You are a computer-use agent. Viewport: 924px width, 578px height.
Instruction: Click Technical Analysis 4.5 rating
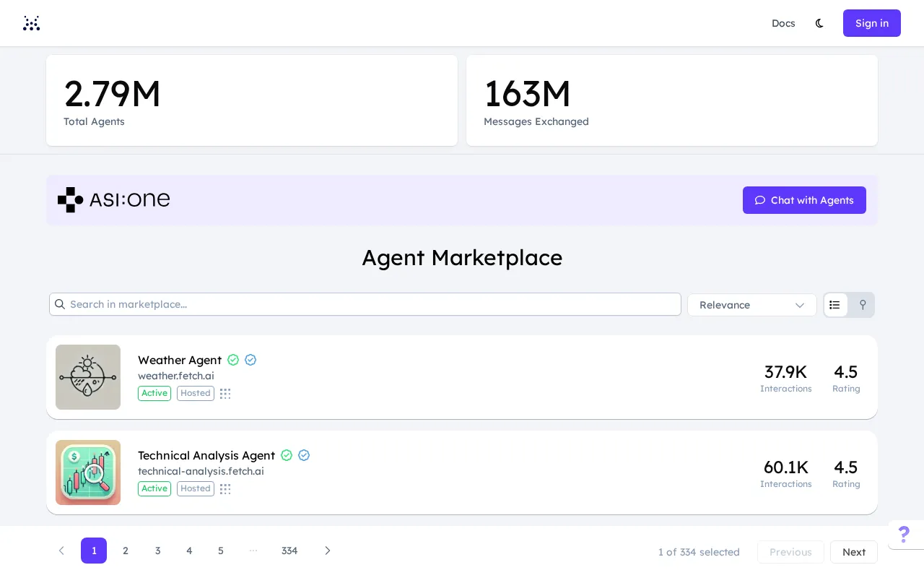[846, 473]
